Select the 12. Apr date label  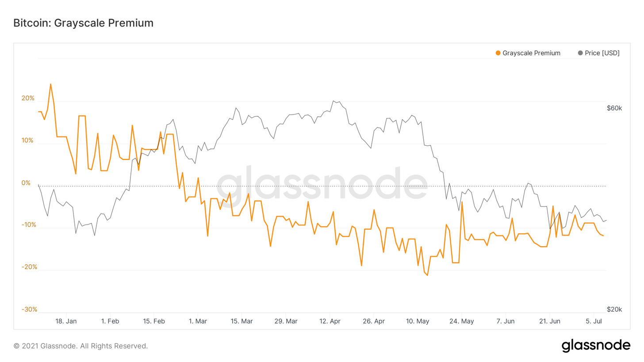pyautogui.click(x=330, y=321)
